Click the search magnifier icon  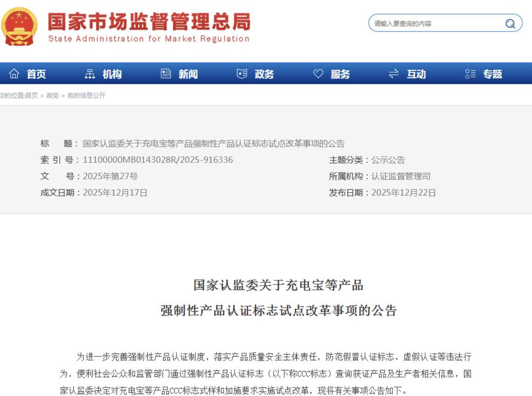click(x=510, y=24)
